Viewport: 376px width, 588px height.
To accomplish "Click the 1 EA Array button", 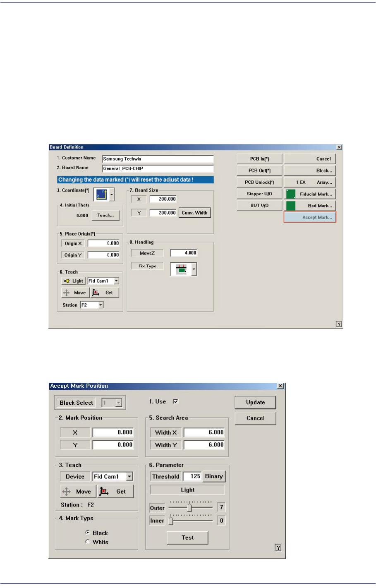I will click(x=310, y=182).
